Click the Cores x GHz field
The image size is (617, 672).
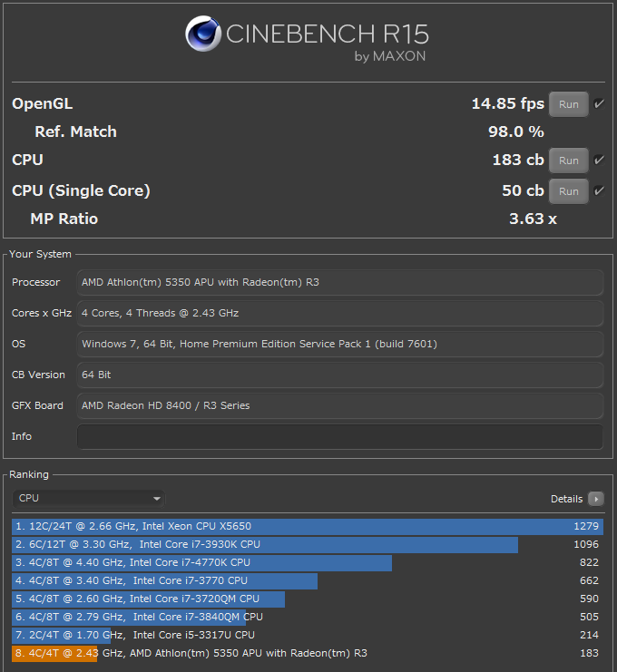[x=340, y=313]
